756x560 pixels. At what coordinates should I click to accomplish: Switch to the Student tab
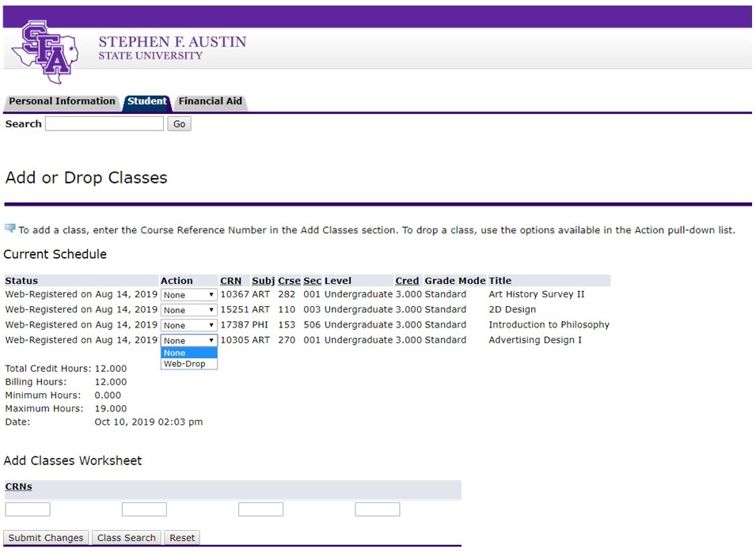(147, 101)
